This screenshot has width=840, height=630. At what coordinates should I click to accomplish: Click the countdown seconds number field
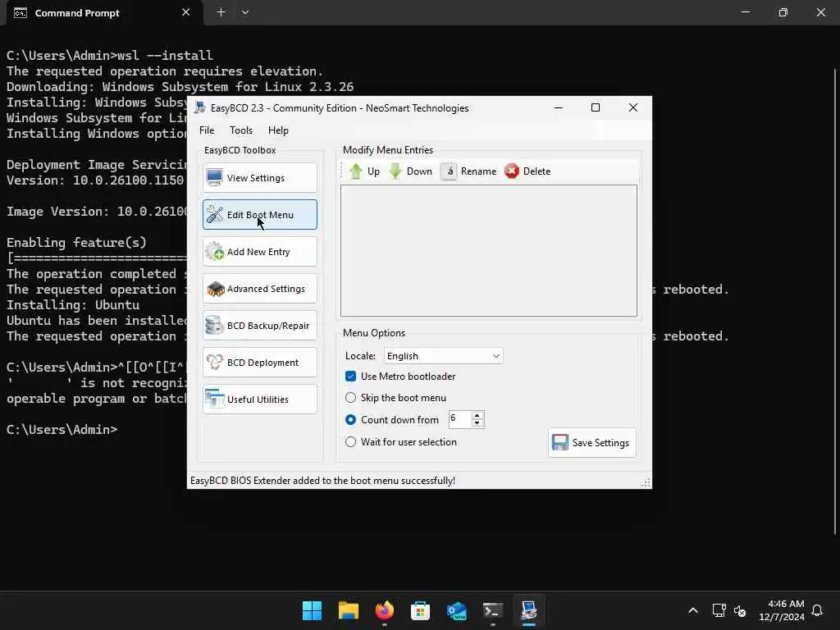tap(459, 419)
